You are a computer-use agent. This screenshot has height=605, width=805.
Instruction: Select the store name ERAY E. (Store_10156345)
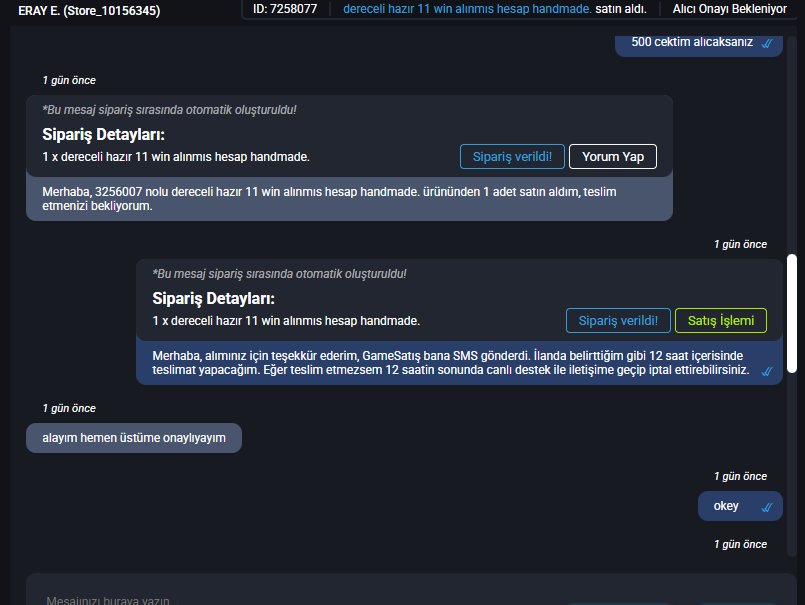click(x=89, y=11)
